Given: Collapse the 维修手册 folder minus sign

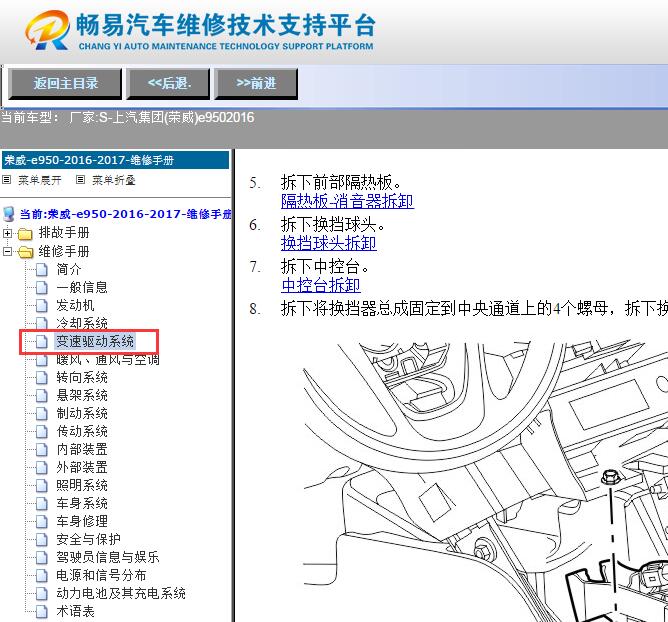Looking at the screenshot, I should tap(7, 251).
